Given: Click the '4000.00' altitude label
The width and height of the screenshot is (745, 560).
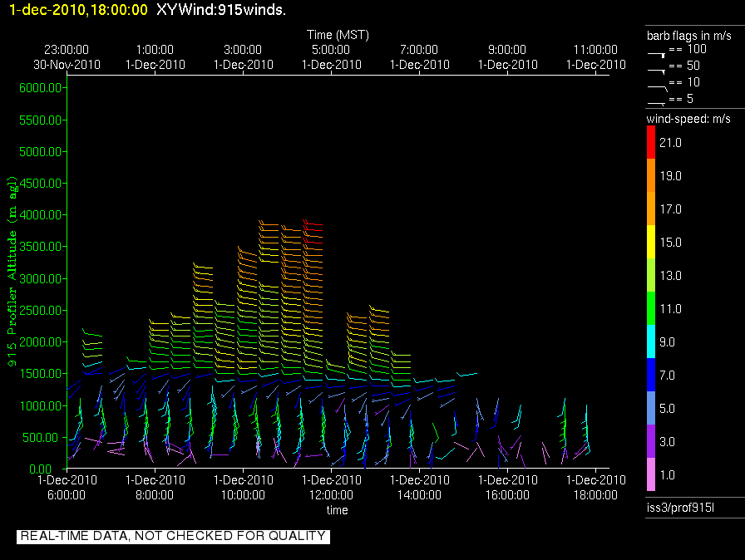Looking at the screenshot, I should (41, 215).
